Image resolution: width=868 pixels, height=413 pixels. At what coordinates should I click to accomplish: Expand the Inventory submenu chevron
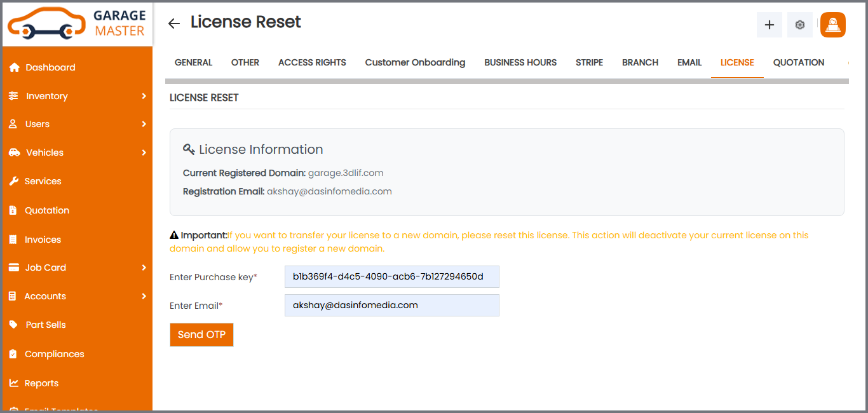[144, 96]
